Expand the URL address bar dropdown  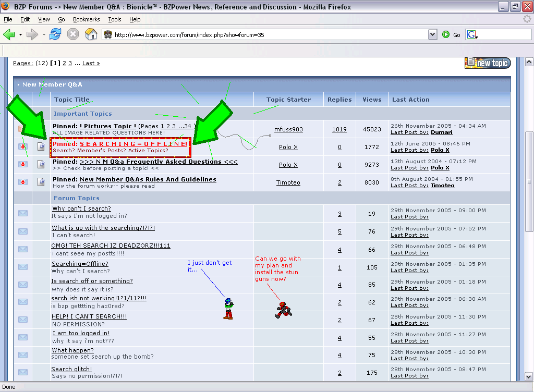(x=432, y=34)
